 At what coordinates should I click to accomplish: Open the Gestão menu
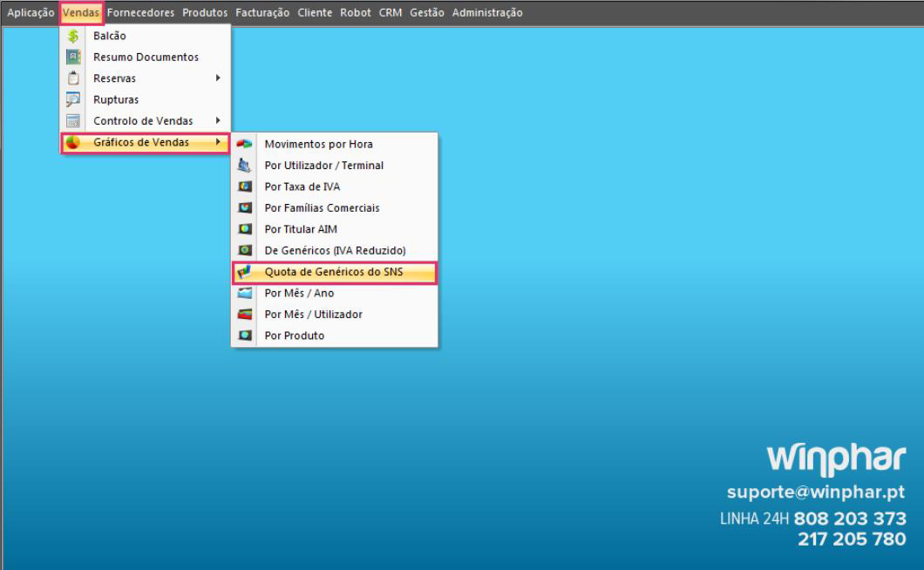427,12
